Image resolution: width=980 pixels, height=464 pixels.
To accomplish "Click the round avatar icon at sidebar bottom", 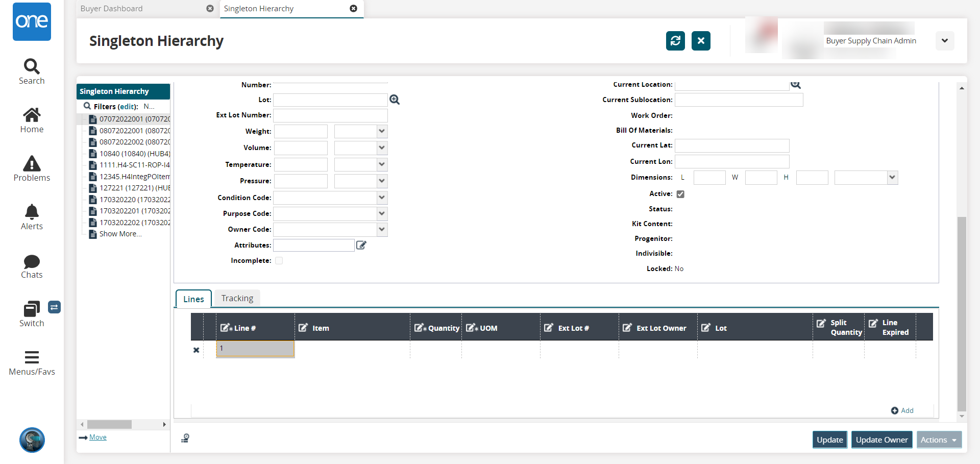I will tap(32, 440).
